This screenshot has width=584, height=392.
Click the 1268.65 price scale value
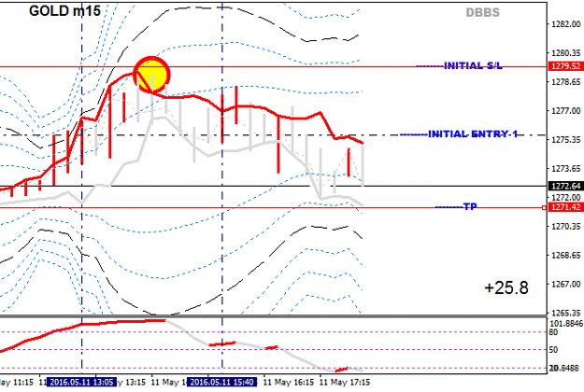[x=565, y=256]
